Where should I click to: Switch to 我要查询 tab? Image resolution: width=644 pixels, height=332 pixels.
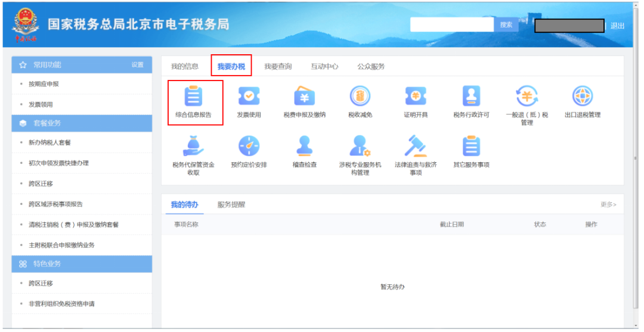click(278, 67)
